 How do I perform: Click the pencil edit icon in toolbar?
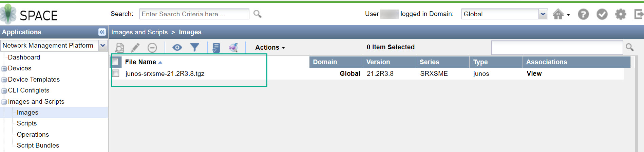(135, 47)
